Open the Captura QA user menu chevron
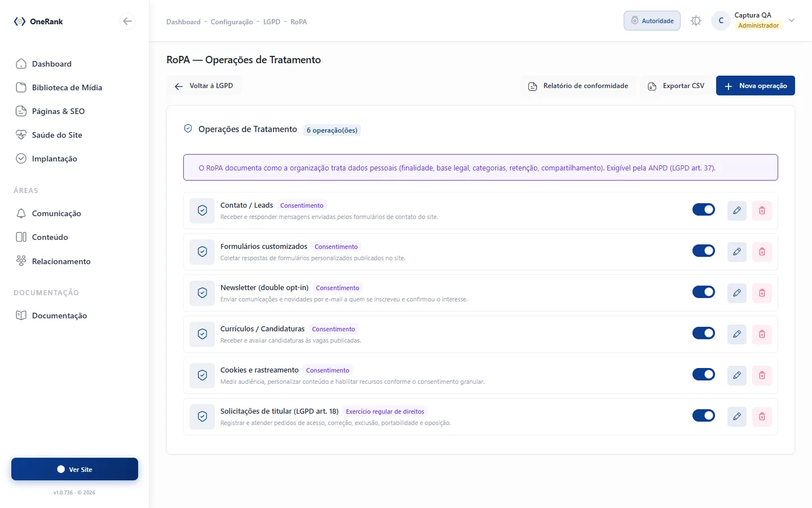 (x=792, y=21)
